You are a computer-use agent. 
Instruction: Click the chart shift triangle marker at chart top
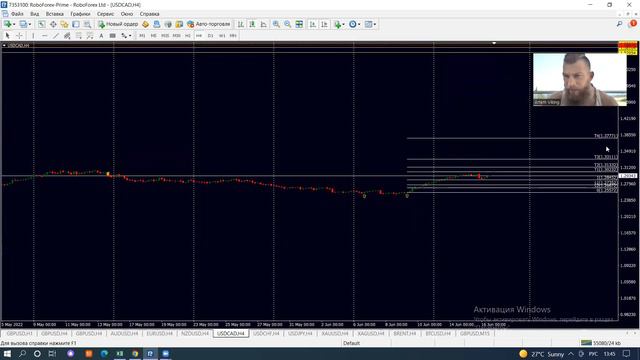[494, 43]
